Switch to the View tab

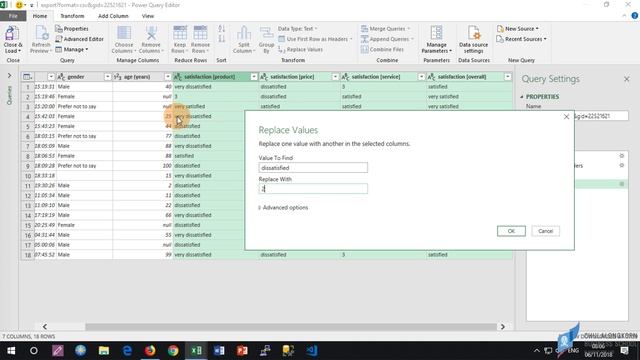pyautogui.click(x=148, y=16)
